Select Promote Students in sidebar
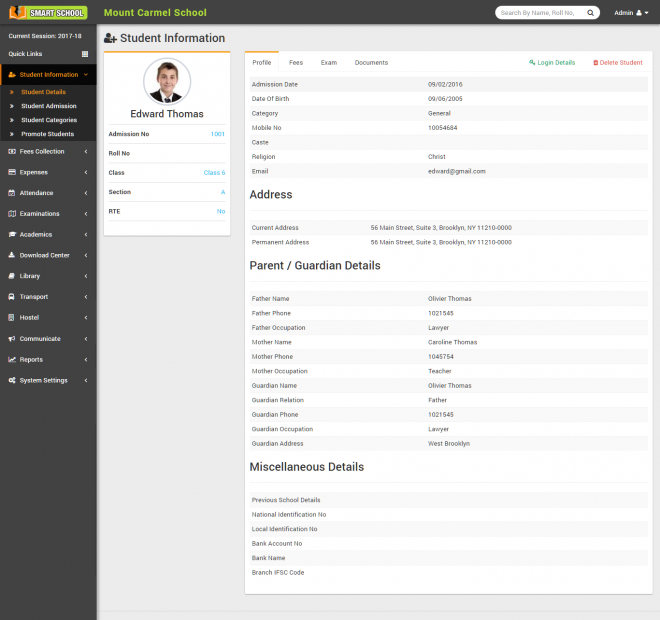 click(47, 134)
